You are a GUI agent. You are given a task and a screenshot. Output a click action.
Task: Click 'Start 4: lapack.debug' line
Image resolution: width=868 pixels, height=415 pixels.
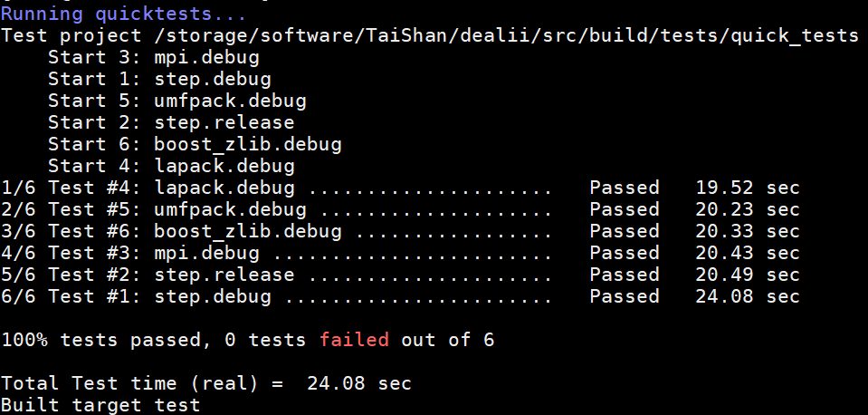pos(171,166)
